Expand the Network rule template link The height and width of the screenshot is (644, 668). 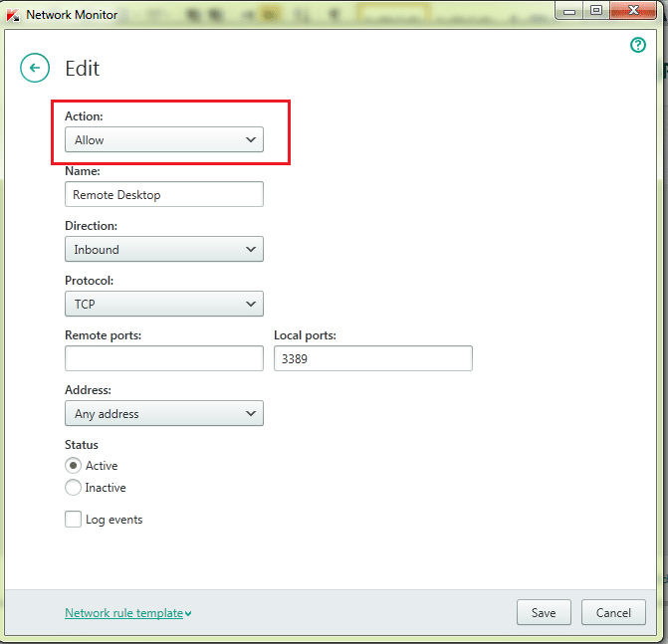[127, 613]
